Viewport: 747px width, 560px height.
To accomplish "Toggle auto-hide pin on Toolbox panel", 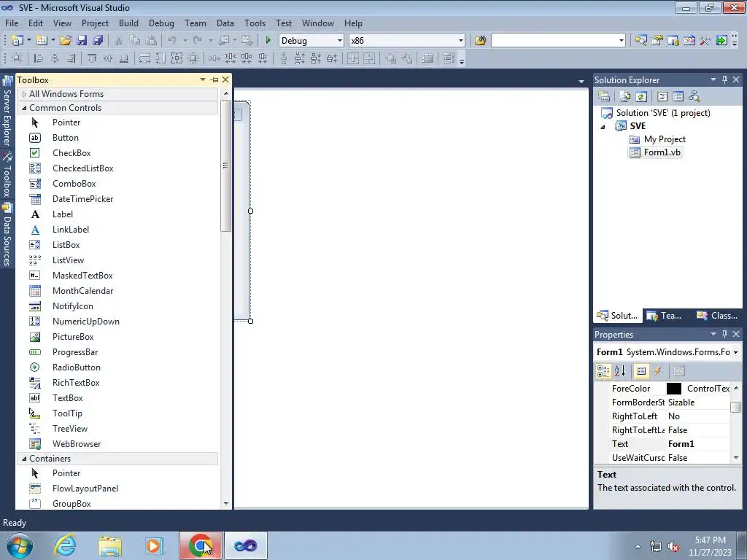I will tap(214, 79).
